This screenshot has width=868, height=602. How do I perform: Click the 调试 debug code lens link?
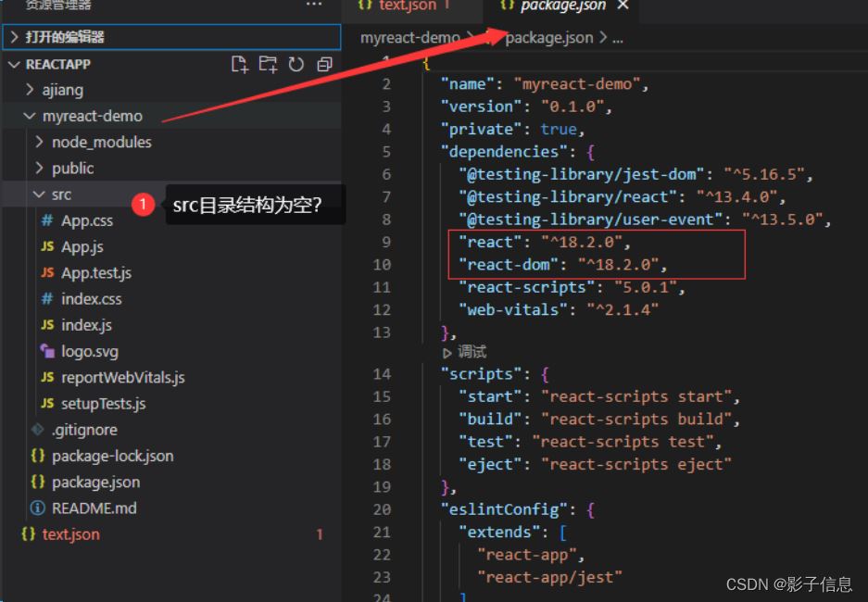(472, 352)
